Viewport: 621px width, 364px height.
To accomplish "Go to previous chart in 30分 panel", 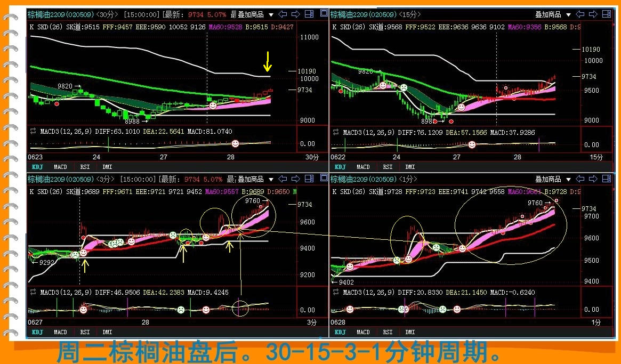I will point(283,14).
